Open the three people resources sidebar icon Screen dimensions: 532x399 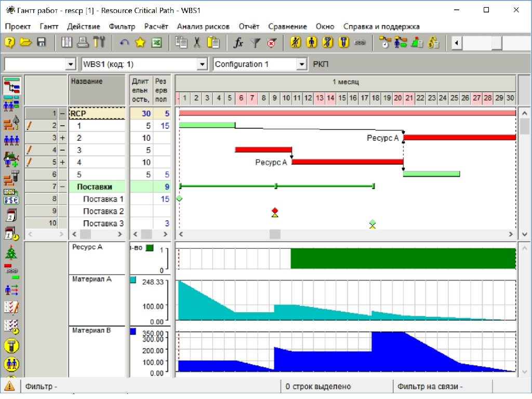click(11, 140)
